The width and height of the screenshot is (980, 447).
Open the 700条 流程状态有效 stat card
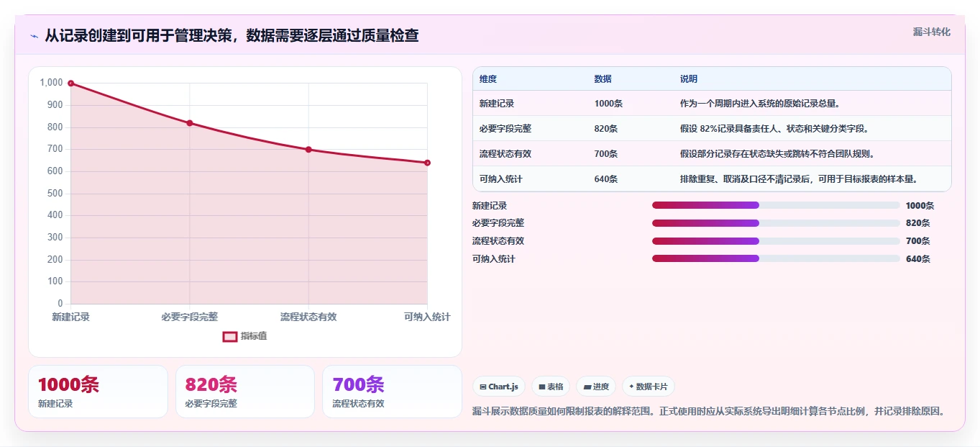click(392, 392)
